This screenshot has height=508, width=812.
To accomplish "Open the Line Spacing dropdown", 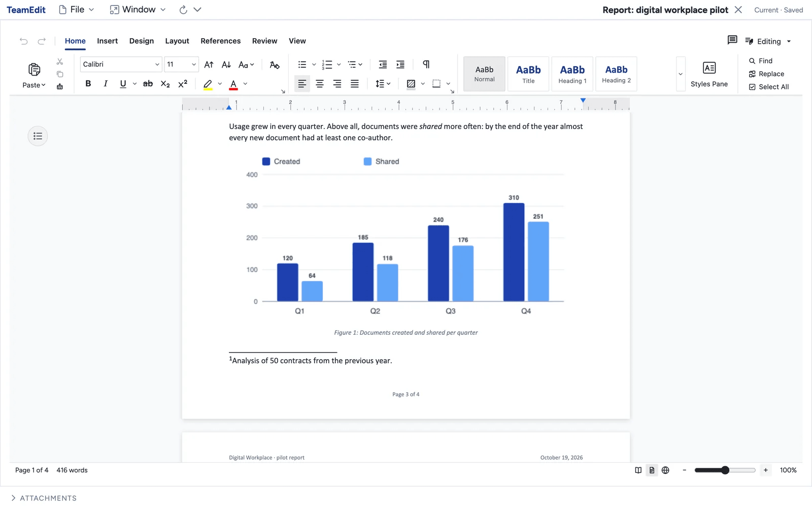I will (x=383, y=84).
